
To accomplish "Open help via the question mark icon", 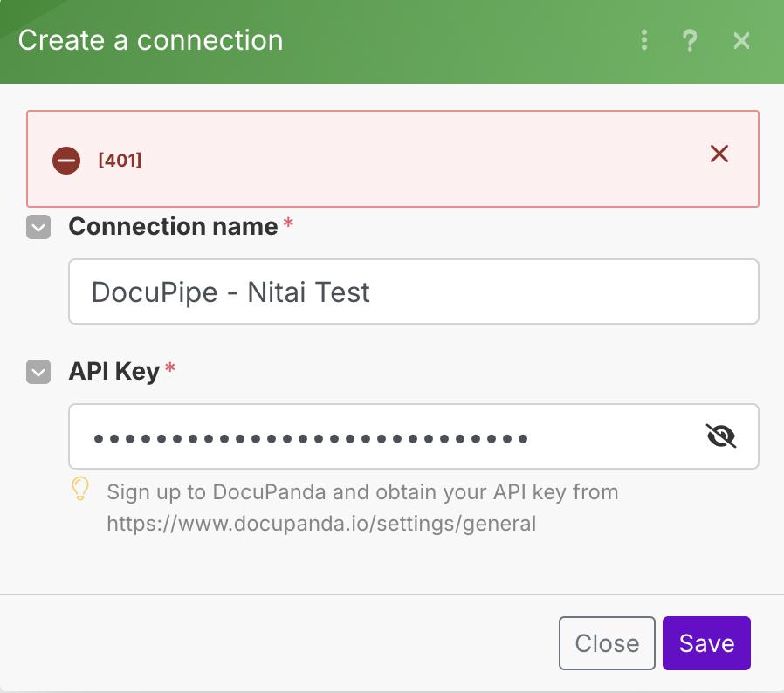I will point(690,40).
